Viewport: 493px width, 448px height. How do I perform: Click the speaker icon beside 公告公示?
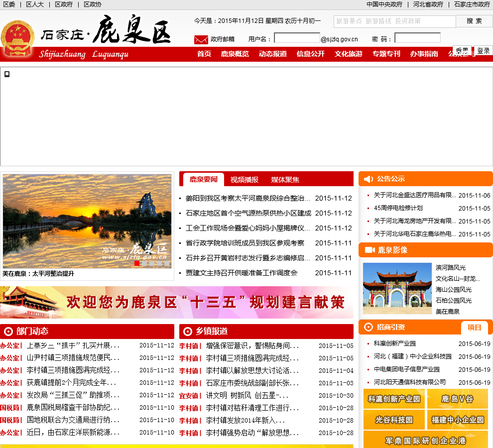coord(368,179)
